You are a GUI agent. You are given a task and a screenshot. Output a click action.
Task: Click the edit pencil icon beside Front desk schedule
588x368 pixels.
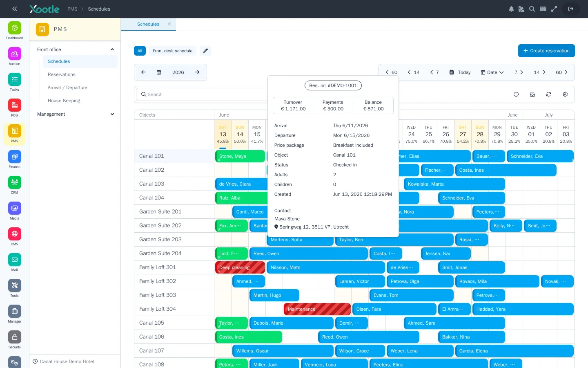tap(206, 51)
